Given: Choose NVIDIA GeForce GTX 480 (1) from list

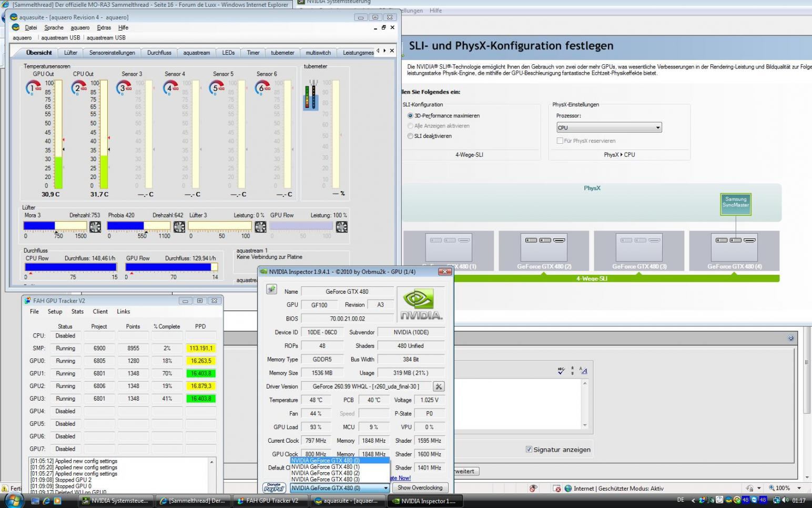Looking at the screenshot, I should coord(340,467).
